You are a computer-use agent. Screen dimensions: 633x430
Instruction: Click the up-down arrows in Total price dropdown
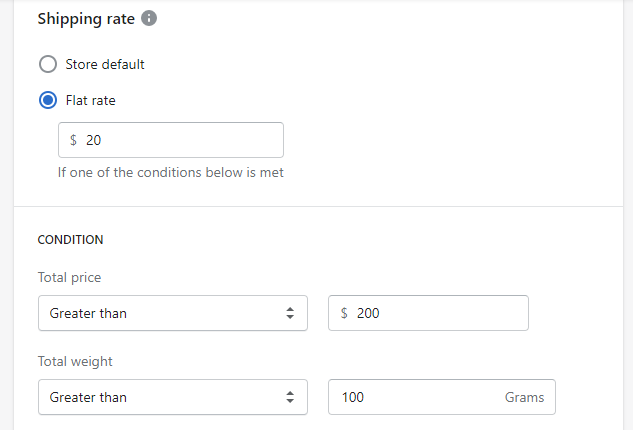click(290, 313)
